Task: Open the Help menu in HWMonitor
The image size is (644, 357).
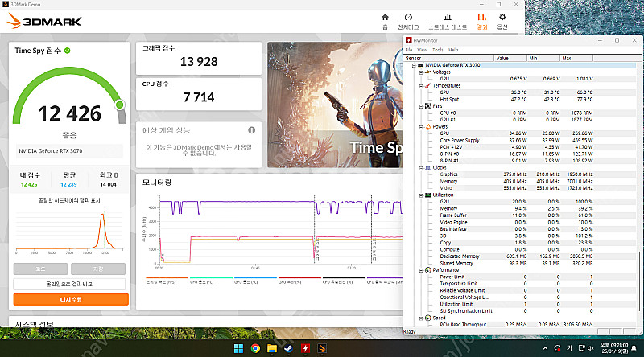Action: click(453, 50)
